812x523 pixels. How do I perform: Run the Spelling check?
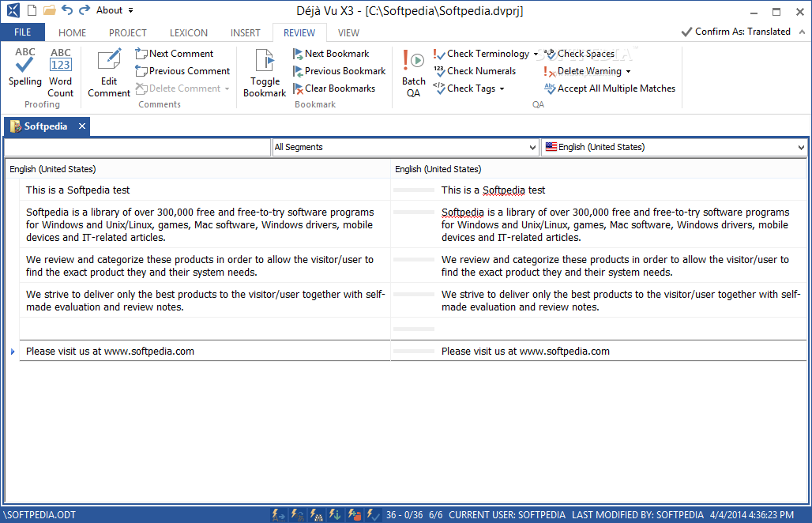coord(24,67)
